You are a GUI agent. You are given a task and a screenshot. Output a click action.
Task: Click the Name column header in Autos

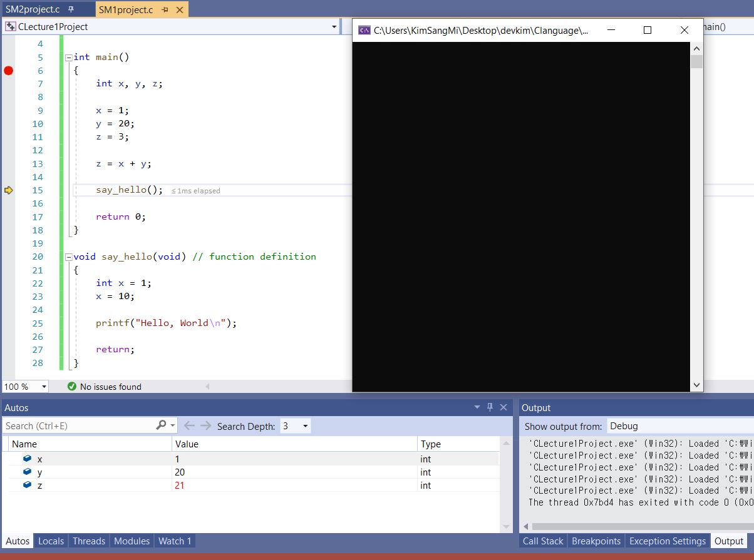(91, 444)
